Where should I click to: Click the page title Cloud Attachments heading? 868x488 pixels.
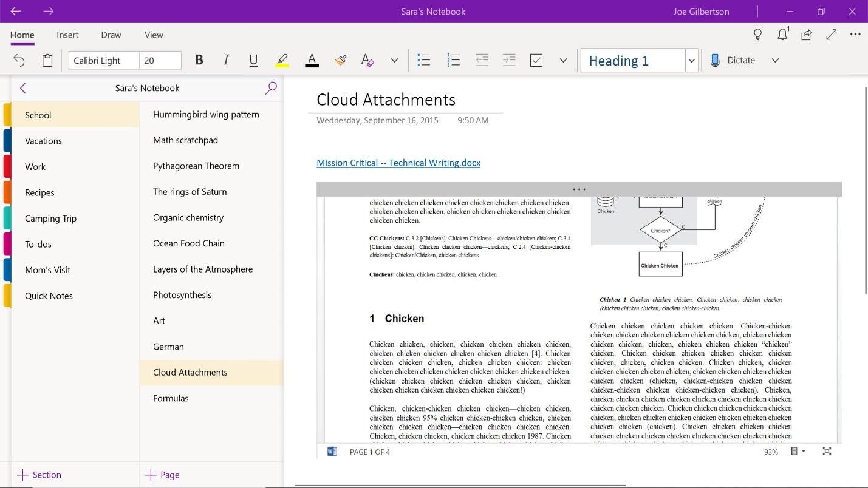click(386, 100)
